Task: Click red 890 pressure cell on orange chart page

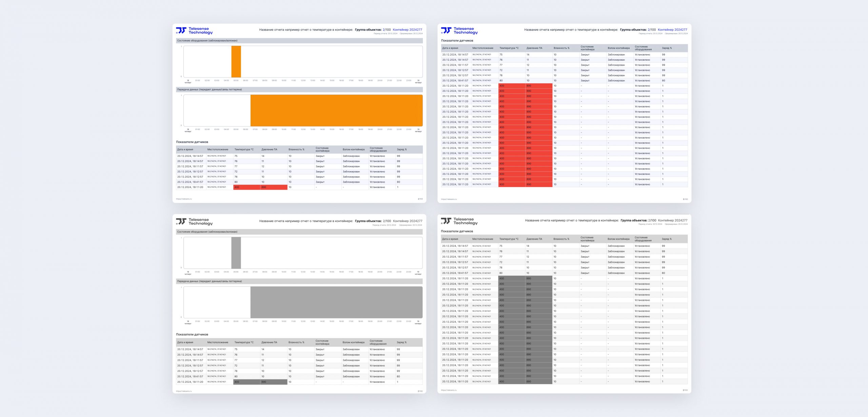Action: tap(274, 187)
